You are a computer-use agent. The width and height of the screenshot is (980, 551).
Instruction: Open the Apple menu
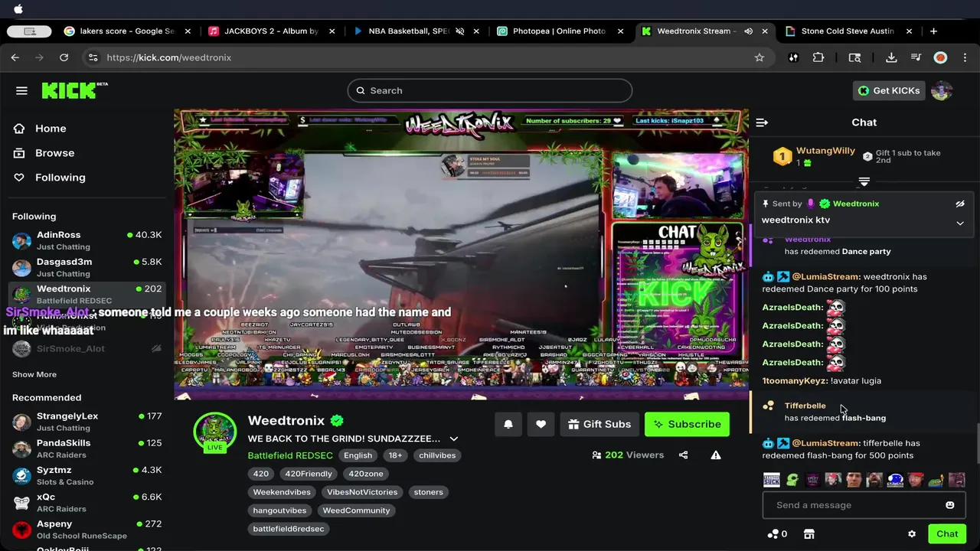click(x=18, y=8)
